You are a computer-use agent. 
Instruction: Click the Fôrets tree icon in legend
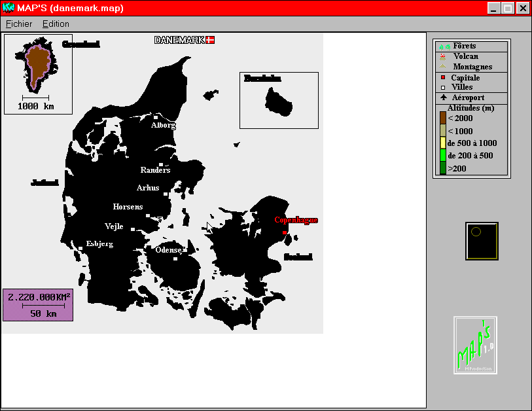coord(444,46)
